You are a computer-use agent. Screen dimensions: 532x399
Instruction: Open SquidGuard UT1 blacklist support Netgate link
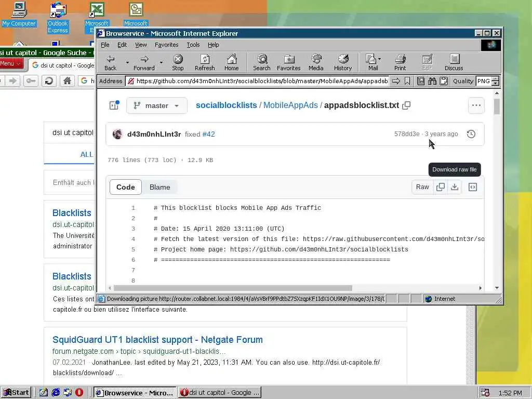tap(157, 340)
